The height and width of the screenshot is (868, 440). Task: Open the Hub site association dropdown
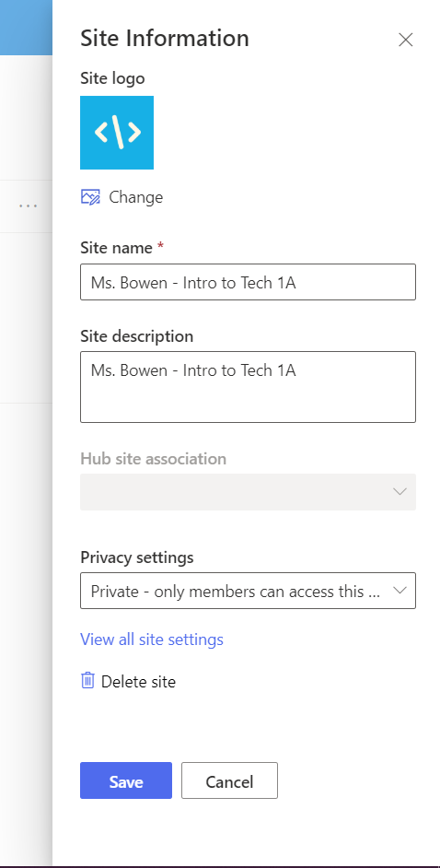[x=248, y=491]
